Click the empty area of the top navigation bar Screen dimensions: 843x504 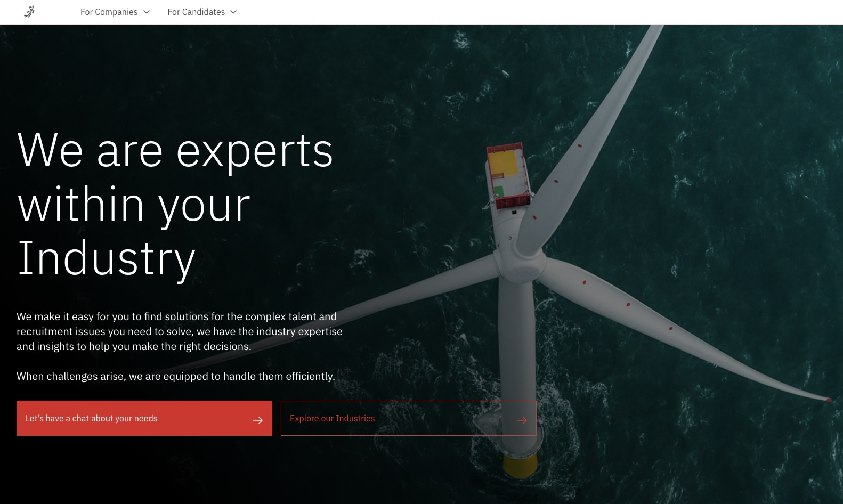tap(533, 12)
